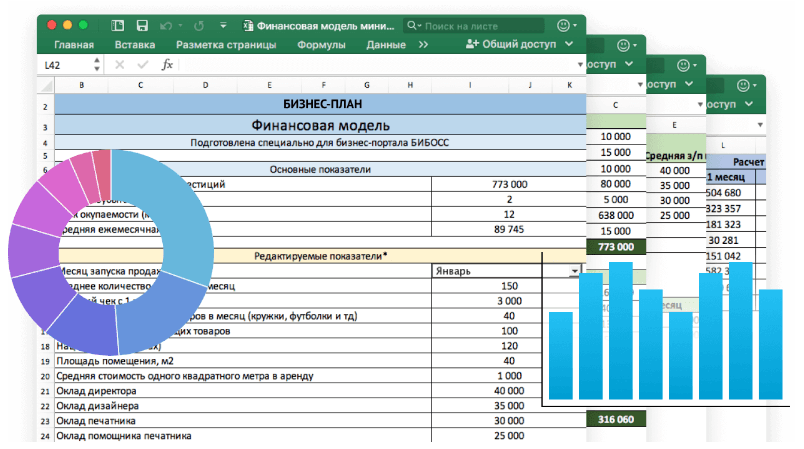Cancel entry with the X formula bar icon
The height and width of the screenshot is (449, 804).
[119, 65]
